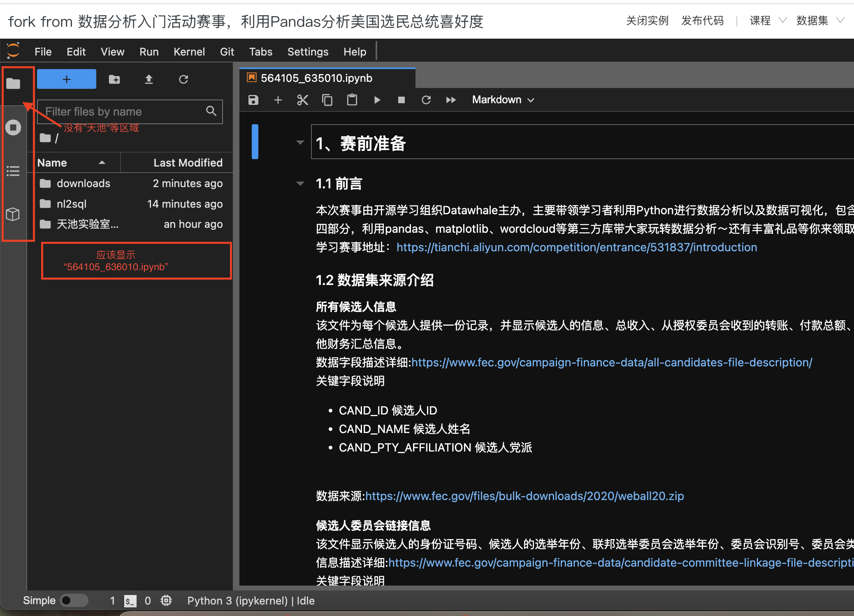Toggle Simple interface mode switch
854x616 pixels.
point(74,601)
